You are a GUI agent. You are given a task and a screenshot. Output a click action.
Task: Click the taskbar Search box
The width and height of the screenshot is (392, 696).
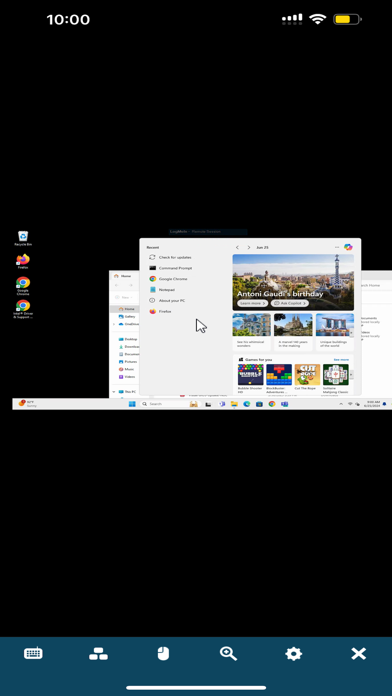click(170, 404)
